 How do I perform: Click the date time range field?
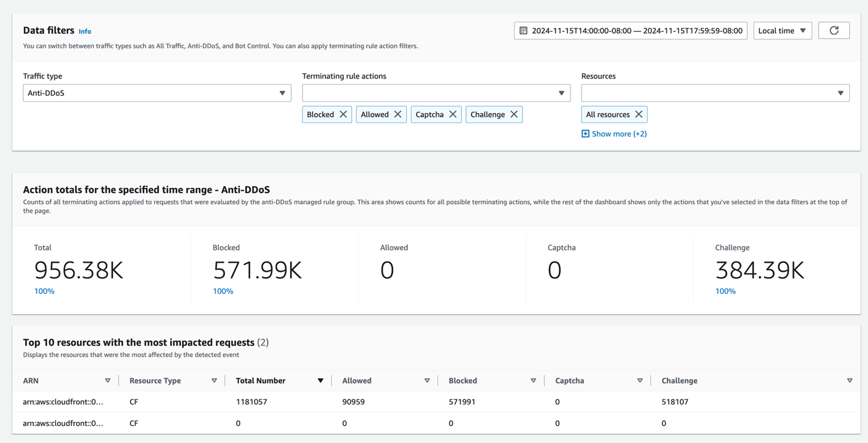pyautogui.click(x=637, y=30)
